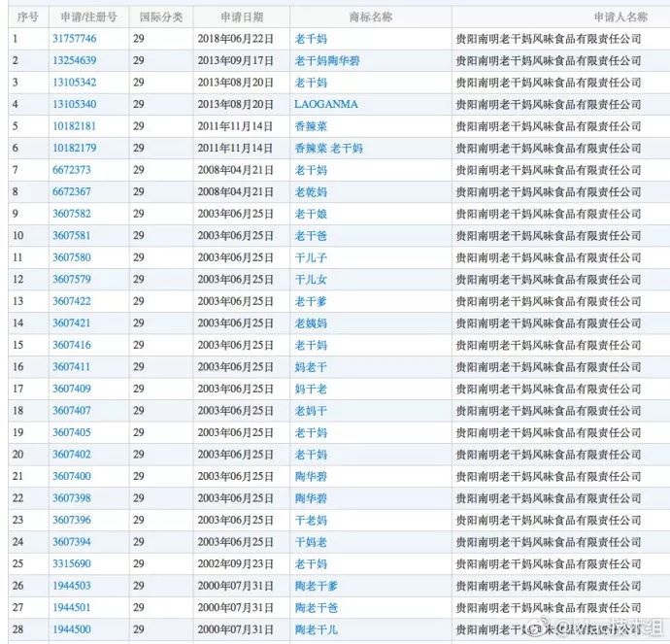The image size is (670, 644).
Task: Open trademark 陶华碧 in row 22
Action: tap(311, 498)
